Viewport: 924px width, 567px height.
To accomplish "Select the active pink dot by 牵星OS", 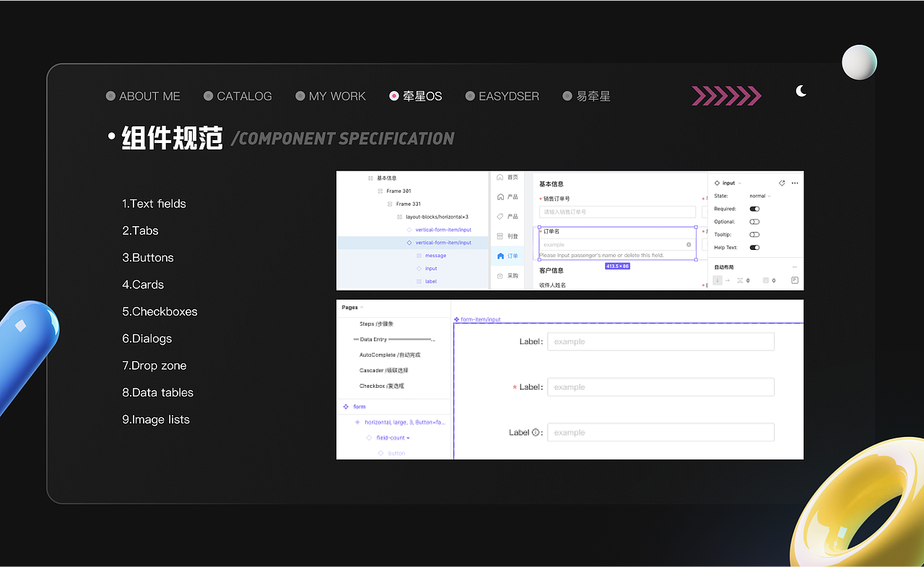I will point(393,96).
